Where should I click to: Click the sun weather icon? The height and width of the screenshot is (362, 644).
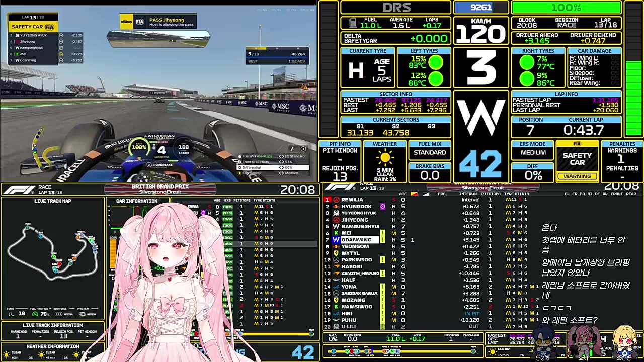point(385,158)
